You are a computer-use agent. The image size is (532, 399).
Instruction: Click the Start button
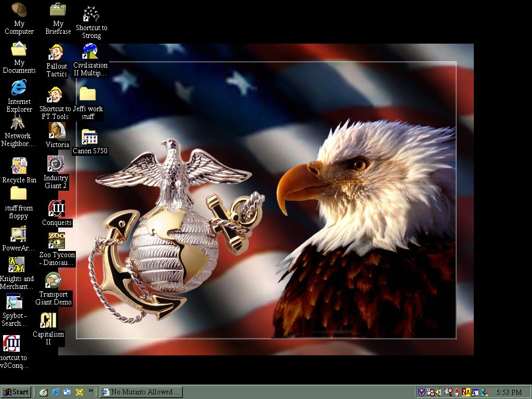tap(16, 392)
